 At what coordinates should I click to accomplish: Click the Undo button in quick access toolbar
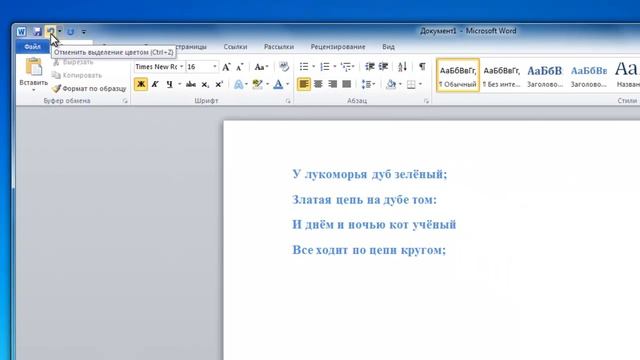[51, 31]
